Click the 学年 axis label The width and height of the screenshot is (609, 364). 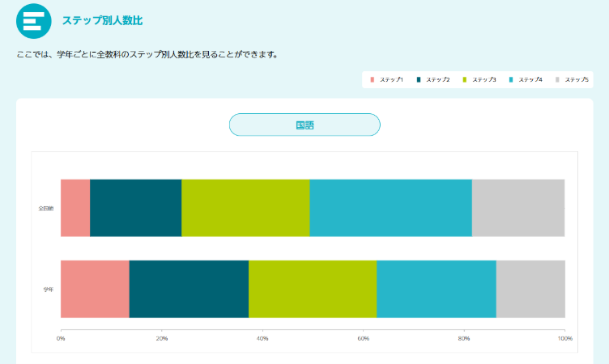click(48, 290)
